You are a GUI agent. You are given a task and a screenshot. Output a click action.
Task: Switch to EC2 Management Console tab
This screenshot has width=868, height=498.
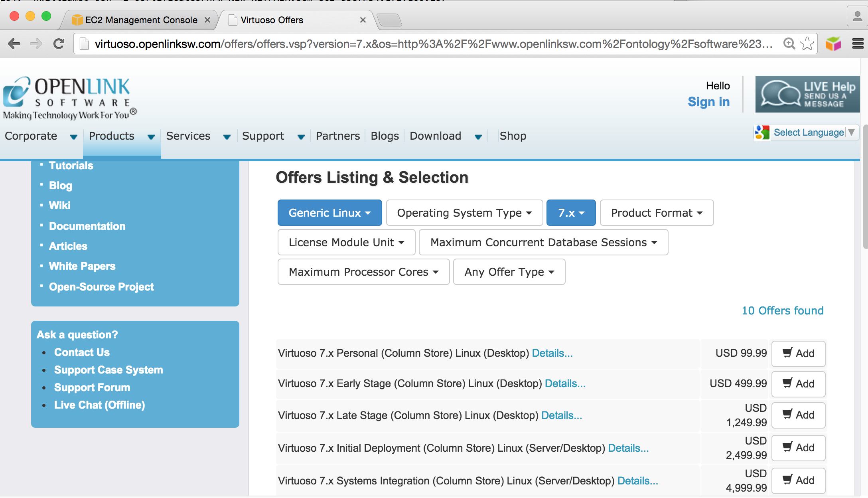click(x=140, y=20)
